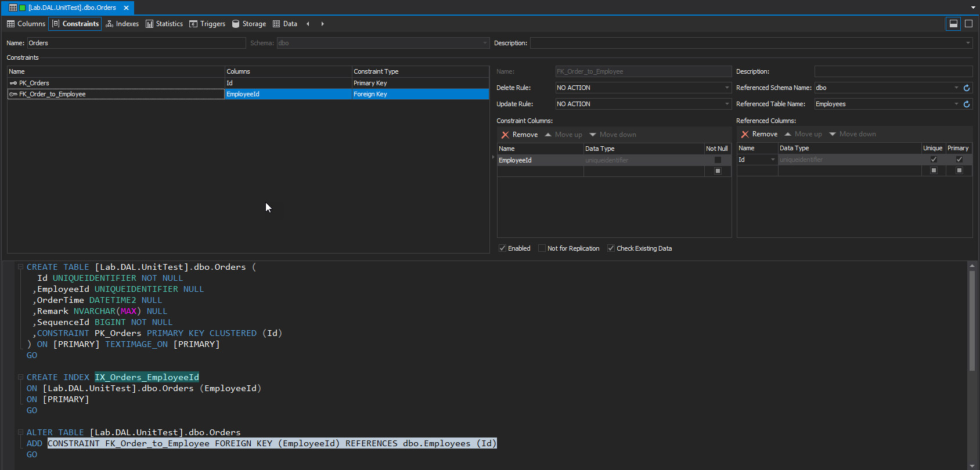The height and width of the screenshot is (470, 980).
Task: Click the Constraint Type column header
Action: (420, 71)
